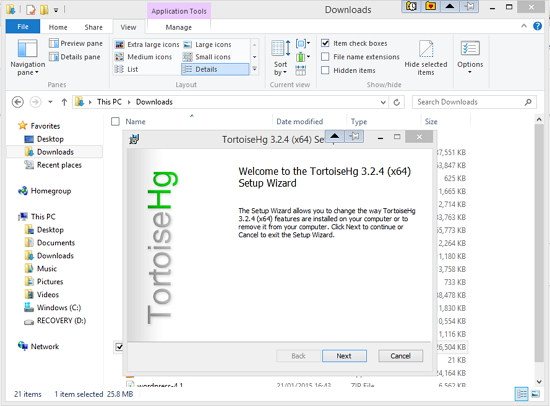This screenshot has width=550, height=406.
Task: Sort files by Name column header
Action: point(135,121)
